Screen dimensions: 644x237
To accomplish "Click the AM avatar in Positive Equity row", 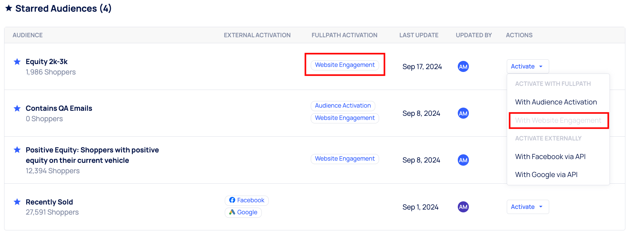I will pos(463,160).
